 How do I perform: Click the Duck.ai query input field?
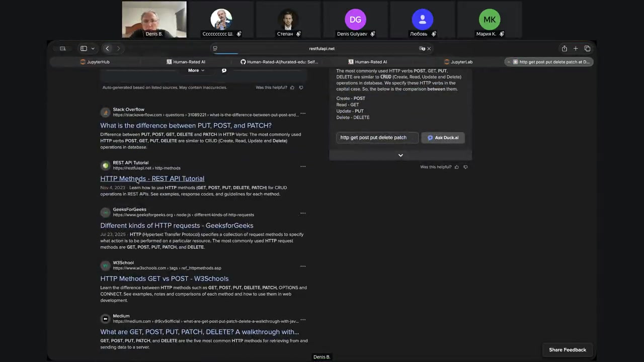(377, 137)
